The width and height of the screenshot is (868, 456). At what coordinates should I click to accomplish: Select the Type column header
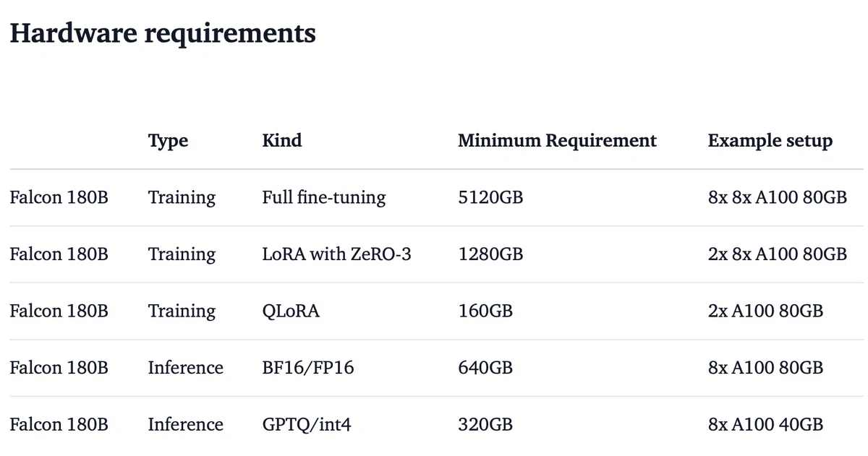(168, 140)
